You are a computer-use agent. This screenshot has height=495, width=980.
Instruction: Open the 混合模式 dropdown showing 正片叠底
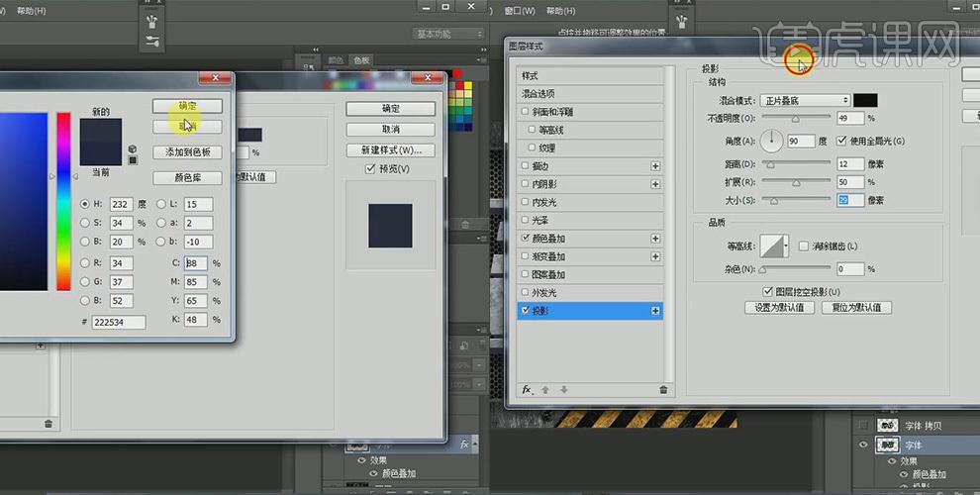pos(806,101)
